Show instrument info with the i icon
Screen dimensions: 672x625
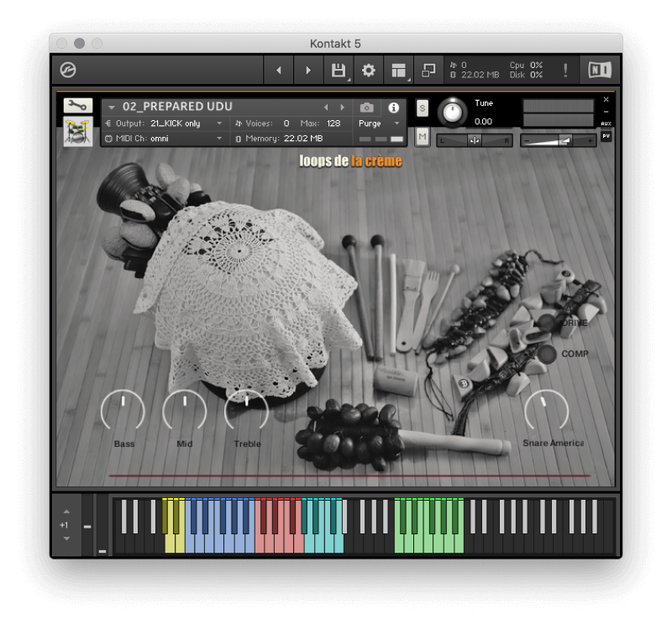point(393,108)
